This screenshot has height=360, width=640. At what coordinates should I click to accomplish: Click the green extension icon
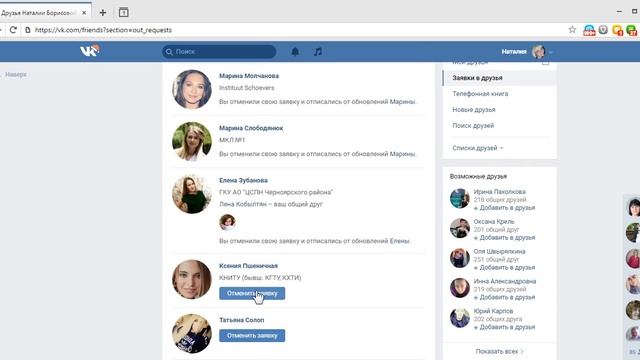coord(631,30)
